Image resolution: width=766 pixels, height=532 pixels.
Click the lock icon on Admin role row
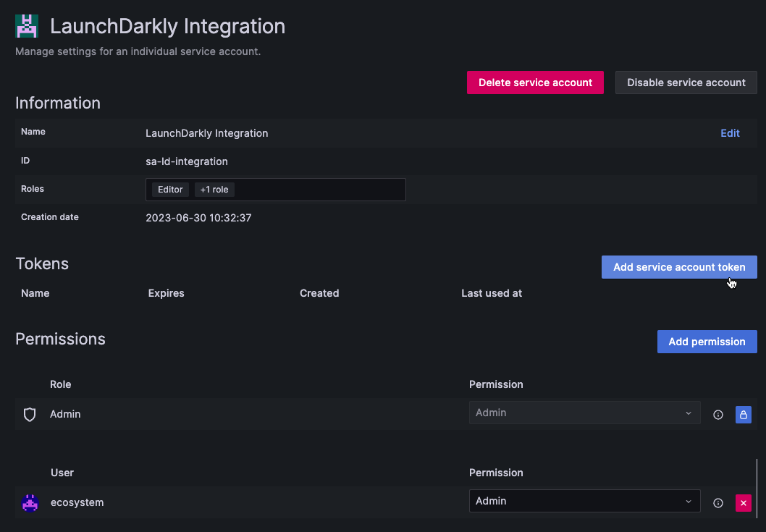pos(744,415)
